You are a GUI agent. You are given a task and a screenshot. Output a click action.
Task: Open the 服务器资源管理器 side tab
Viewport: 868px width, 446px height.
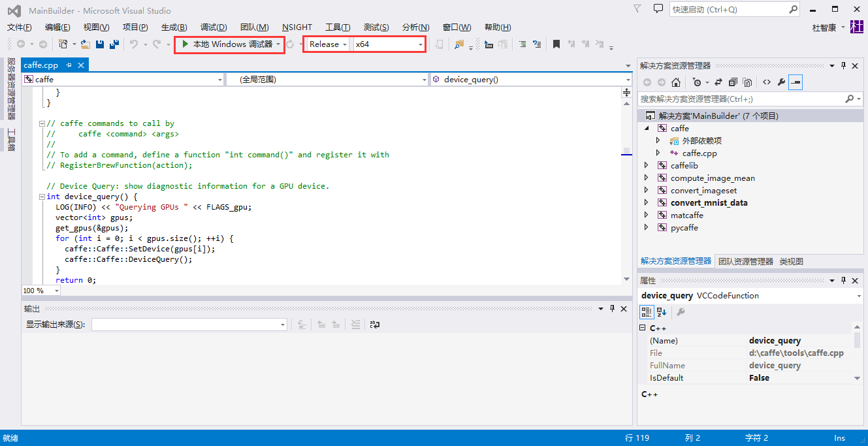[11, 89]
